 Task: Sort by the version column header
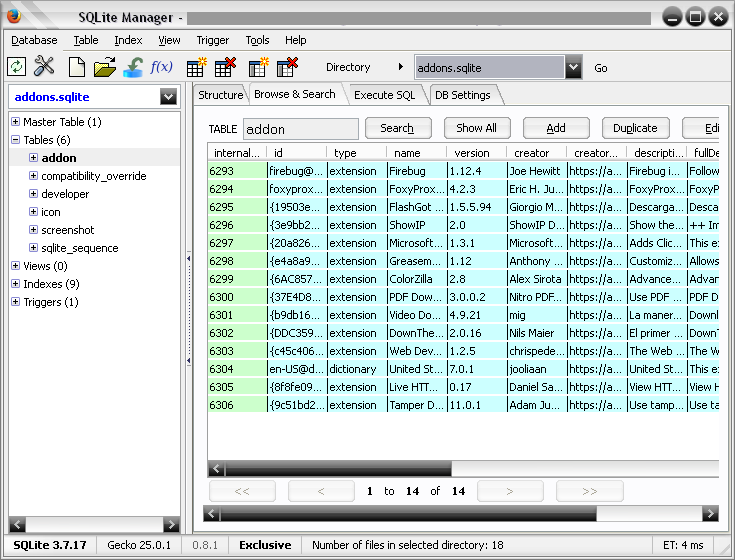tap(476, 153)
